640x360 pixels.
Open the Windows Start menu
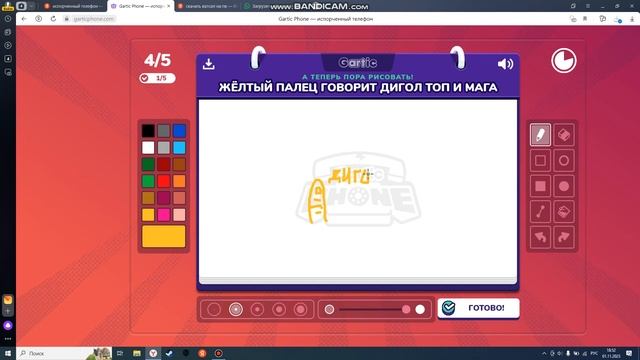(x=8, y=353)
